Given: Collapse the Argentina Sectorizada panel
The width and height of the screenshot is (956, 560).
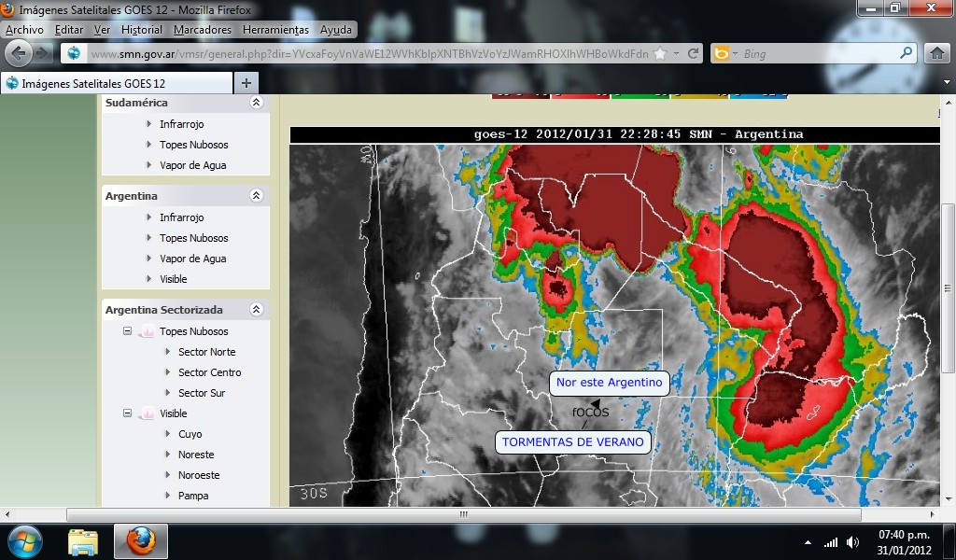Looking at the screenshot, I should coord(257,310).
